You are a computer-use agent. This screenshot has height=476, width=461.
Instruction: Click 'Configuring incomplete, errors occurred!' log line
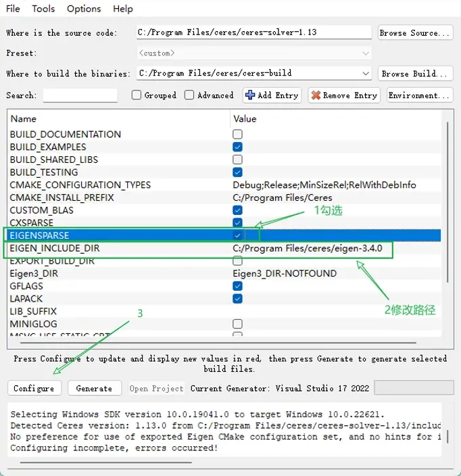pyautogui.click(x=114, y=448)
